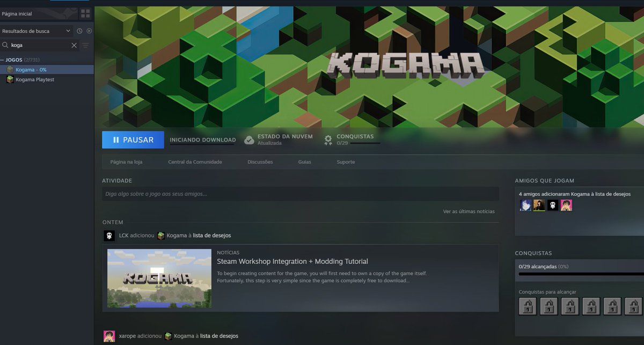The image size is (644, 345).
Task: Click the search magnifier icon
Action: pos(5,46)
